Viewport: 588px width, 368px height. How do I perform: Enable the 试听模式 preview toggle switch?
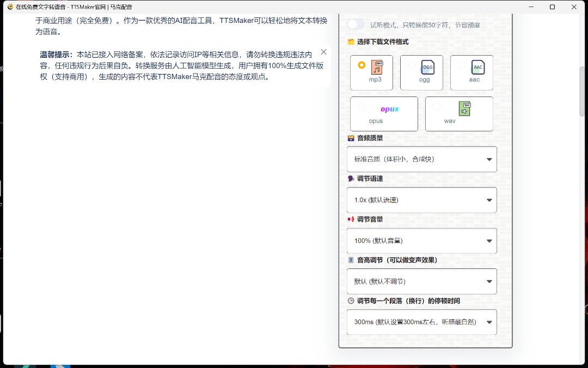click(x=356, y=25)
